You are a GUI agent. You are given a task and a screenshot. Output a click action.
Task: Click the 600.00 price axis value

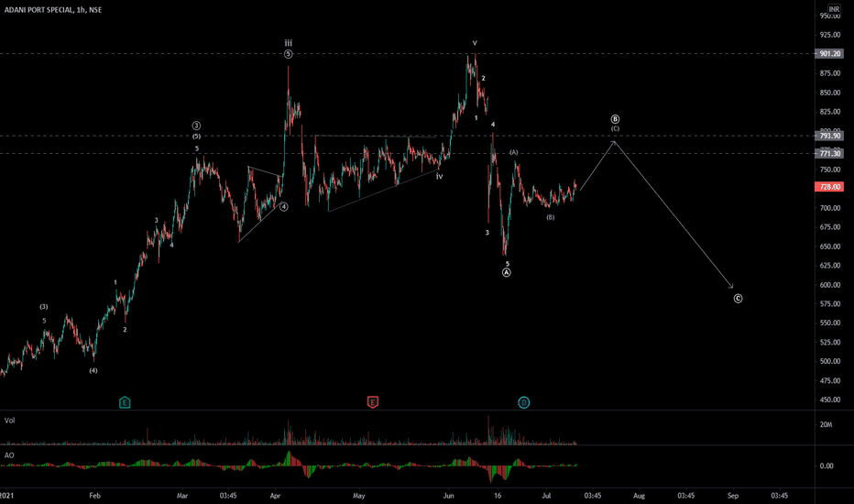[829, 285]
